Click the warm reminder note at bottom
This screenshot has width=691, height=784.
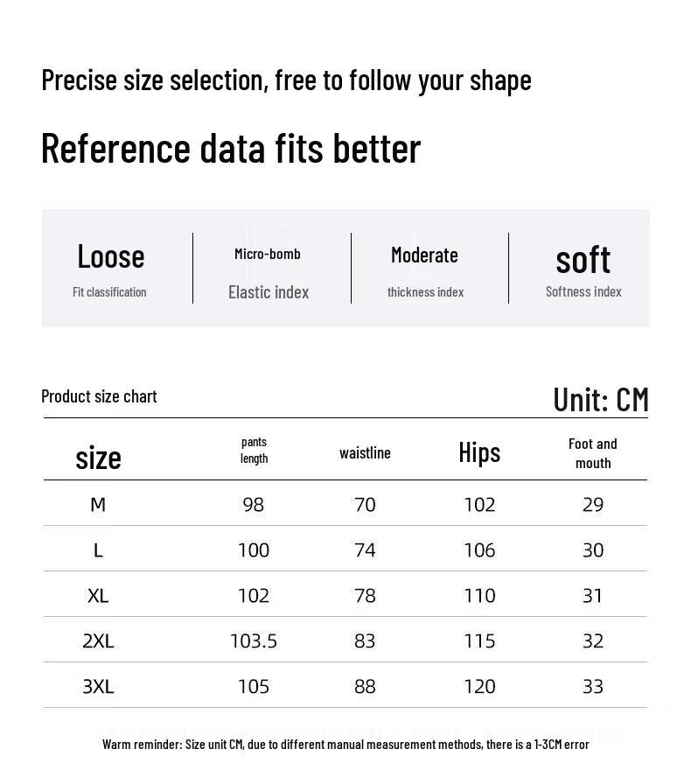click(x=345, y=745)
